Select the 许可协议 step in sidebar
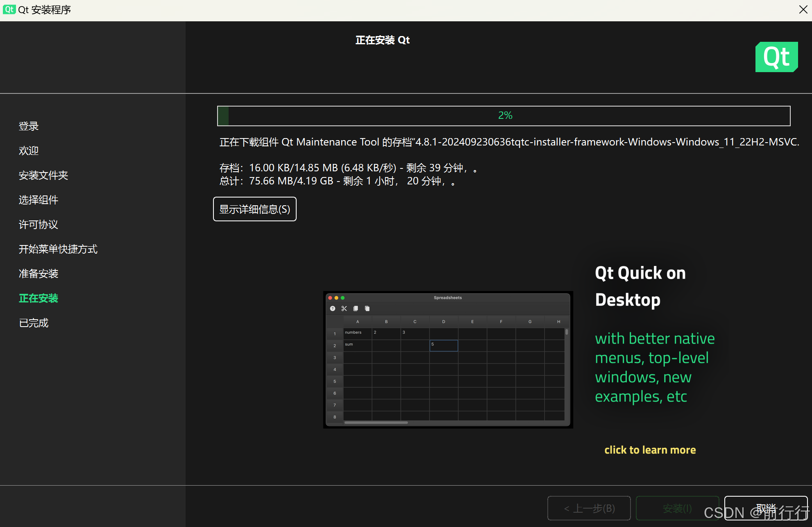 [39, 225]
